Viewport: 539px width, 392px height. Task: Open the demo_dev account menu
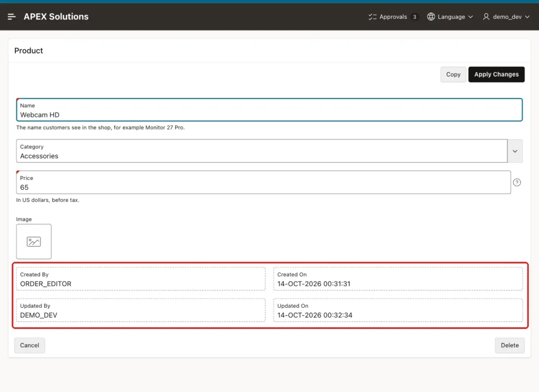pos(506,17)
